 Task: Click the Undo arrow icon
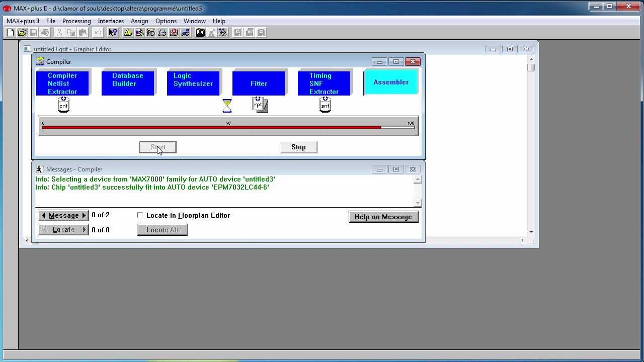(x=98, y=33)
